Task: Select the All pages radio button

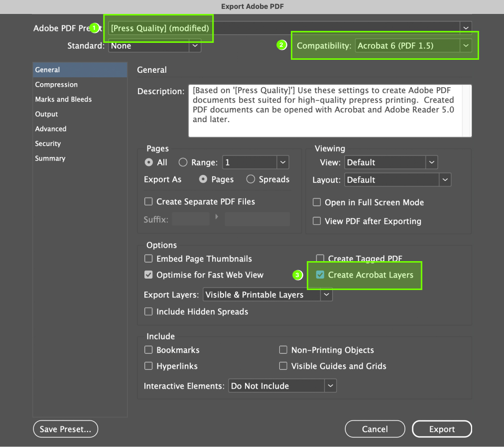Action: point(149,162)
